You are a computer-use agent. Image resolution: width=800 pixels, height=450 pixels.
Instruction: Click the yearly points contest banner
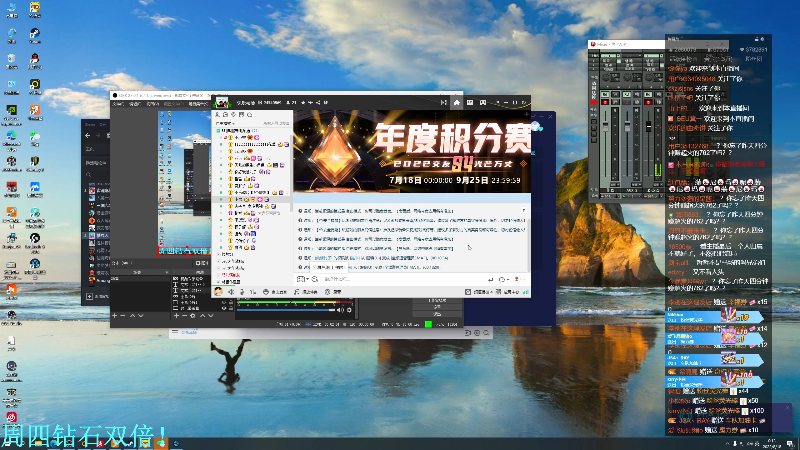(412, 151)
